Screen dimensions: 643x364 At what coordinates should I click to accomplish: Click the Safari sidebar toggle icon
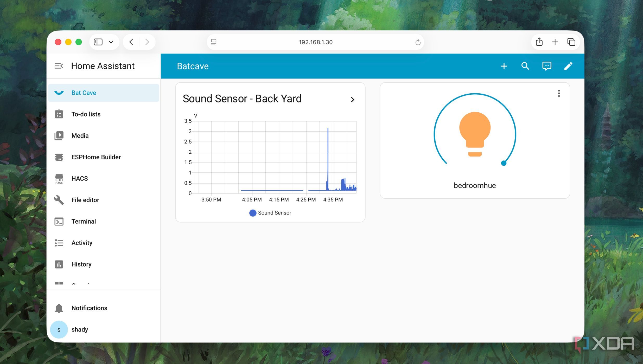[x=98, y=42]
